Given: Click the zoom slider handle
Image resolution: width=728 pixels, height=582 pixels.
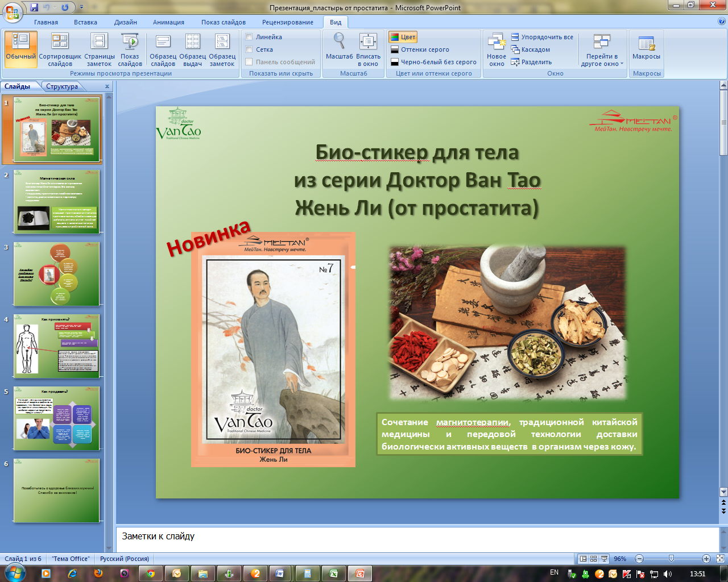Looking at the screenshot, I should tap(672, 559).
